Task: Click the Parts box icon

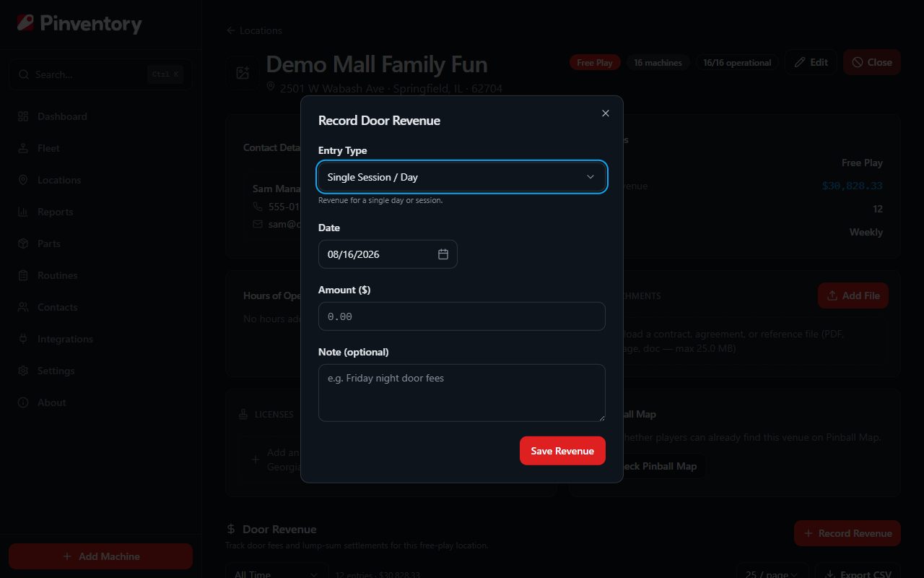Action: pos(23,243)
